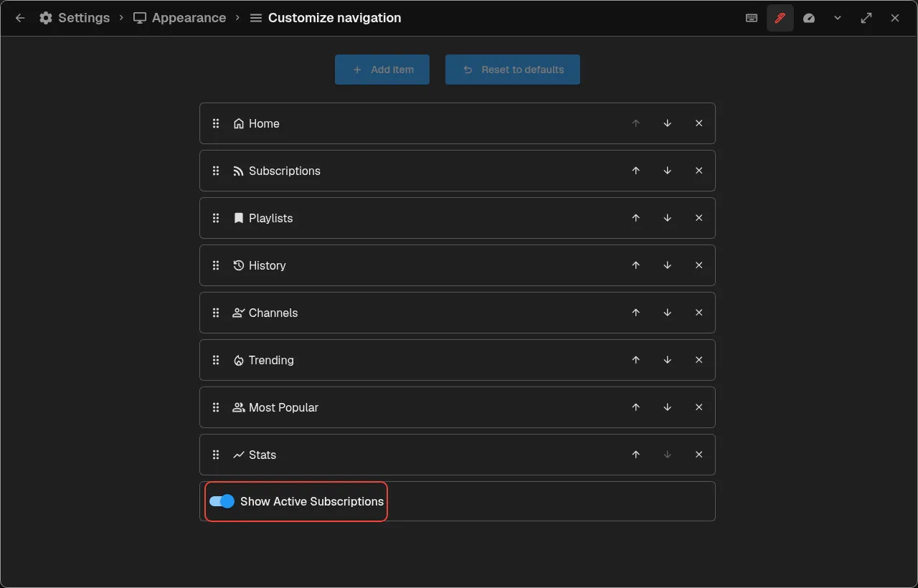The image size is (918, 588).
Task: Click the speedometer icon in the header
Action: (x=809, y=18)
